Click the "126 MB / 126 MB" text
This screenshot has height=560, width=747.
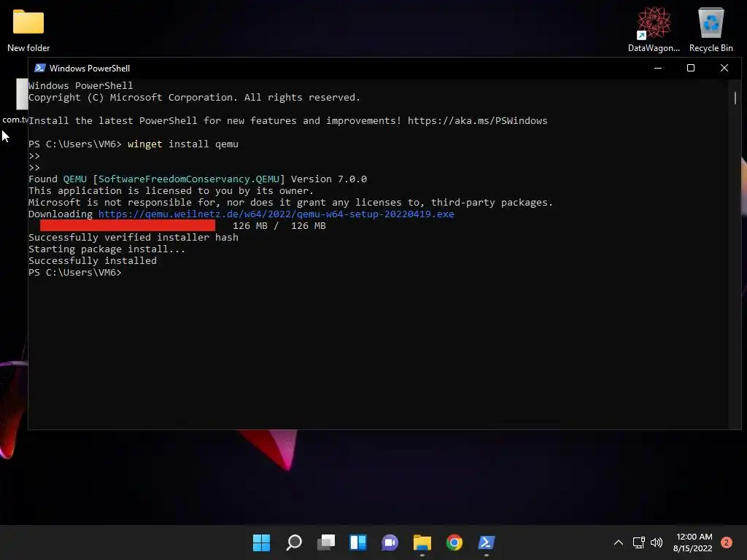279,226
